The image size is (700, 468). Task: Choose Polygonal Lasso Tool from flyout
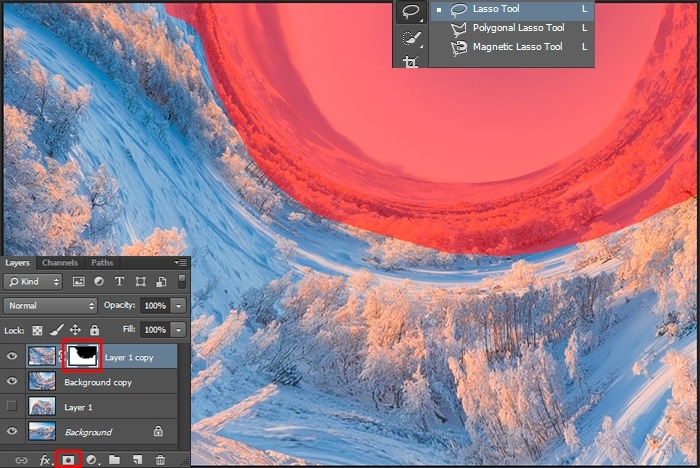518,28
